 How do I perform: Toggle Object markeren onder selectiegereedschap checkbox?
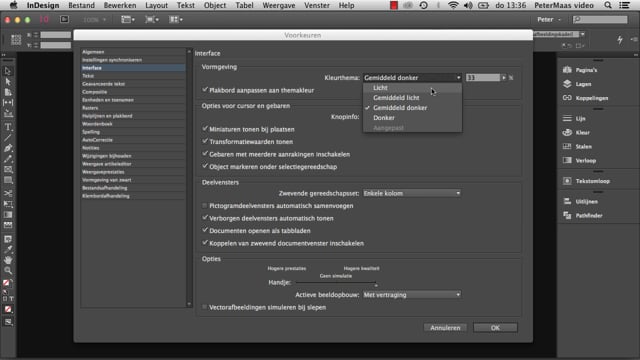(205, 167)
